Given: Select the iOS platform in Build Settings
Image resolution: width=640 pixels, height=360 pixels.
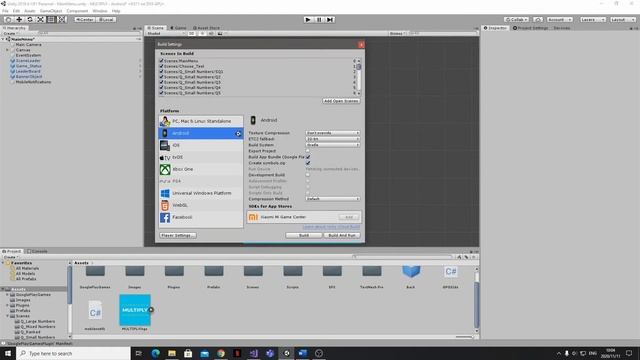Looking at the screenshot, I should (x=201, y=145).
